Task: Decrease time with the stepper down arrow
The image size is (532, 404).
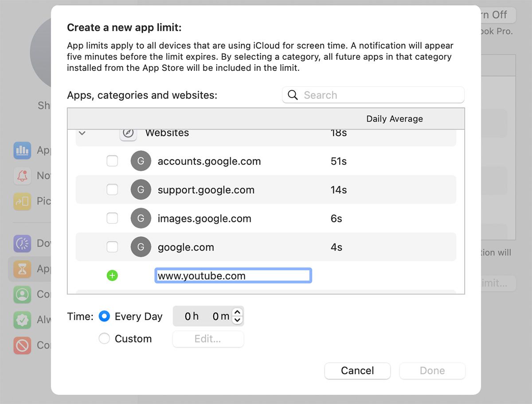Action: click(238, 320)
